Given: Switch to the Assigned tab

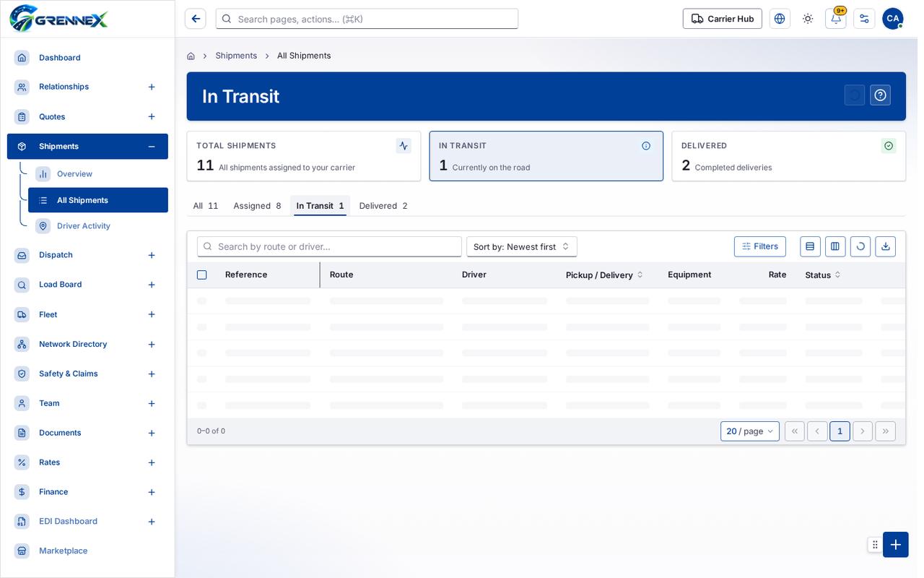Looking at the screenshot, I should (257, 206).
